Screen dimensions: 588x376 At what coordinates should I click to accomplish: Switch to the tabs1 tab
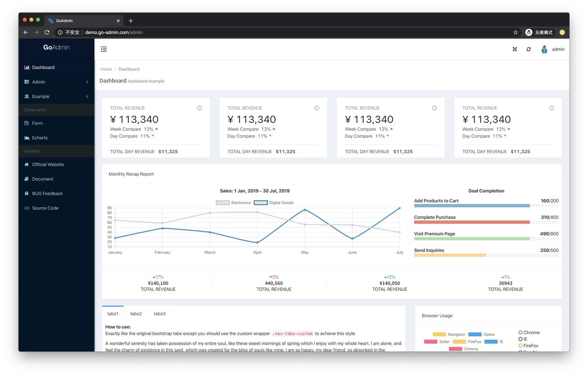(x=113, y=314)
